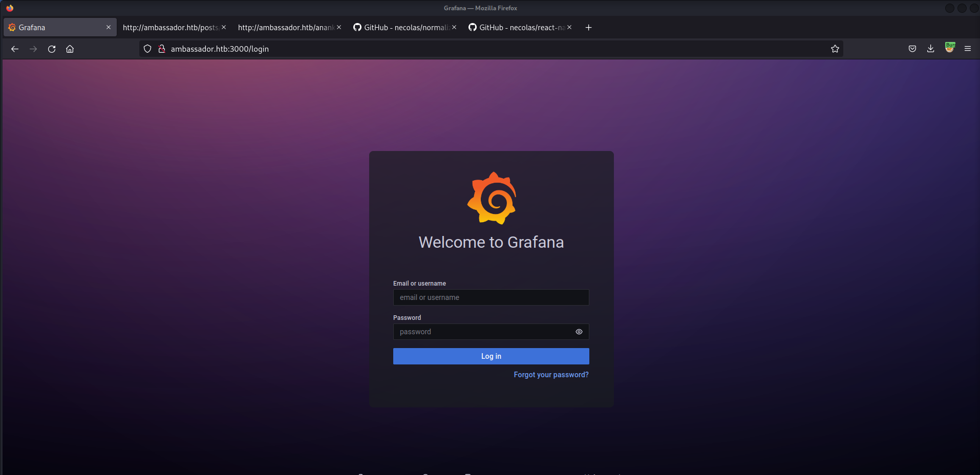Focus the Email or username field
This screenshot has height=475, width=980.
tap(491, 297)
